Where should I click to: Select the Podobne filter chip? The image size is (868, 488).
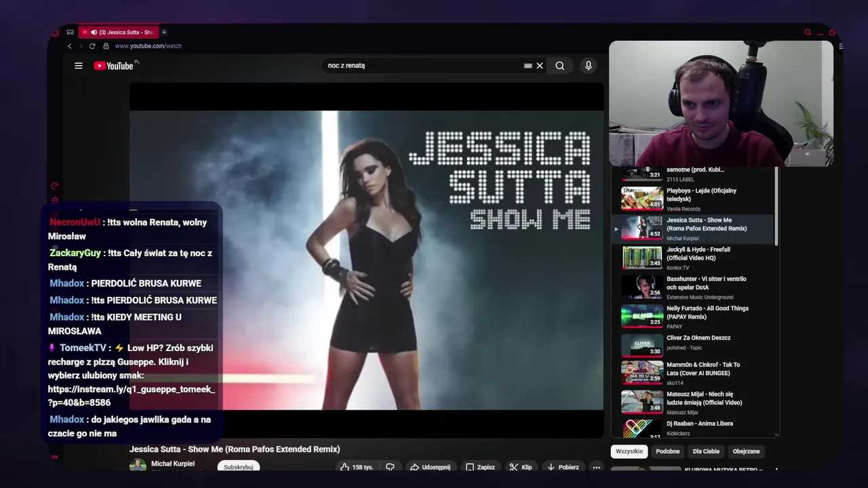(x=668, y=451)
